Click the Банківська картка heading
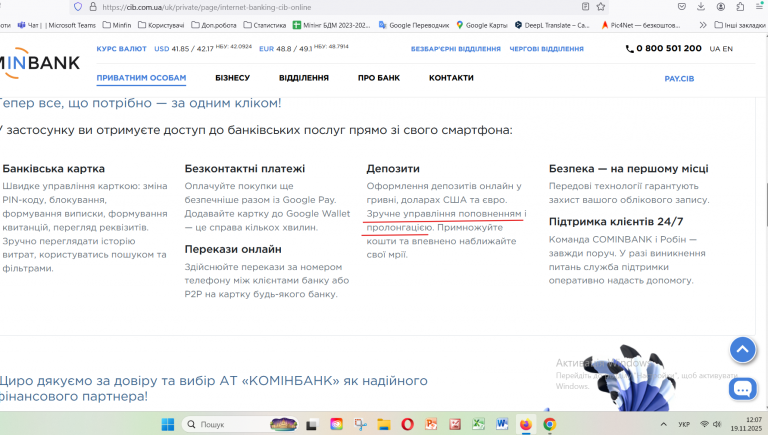The width and height of the screenshot is (768, 435). [x=53, y=169]
